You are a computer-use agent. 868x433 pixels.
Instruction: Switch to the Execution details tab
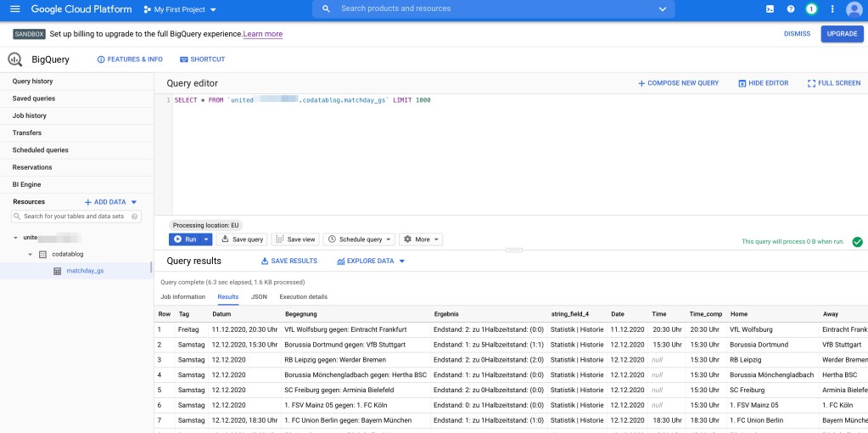click(x=304, y=297)
